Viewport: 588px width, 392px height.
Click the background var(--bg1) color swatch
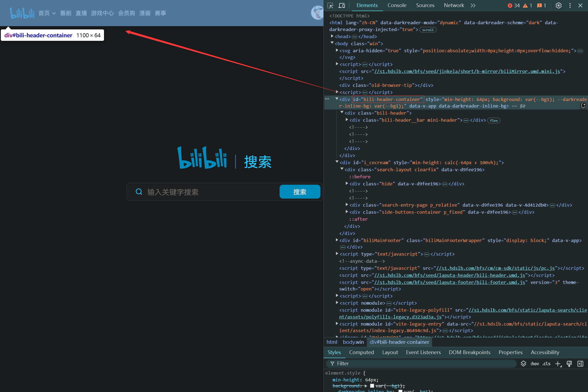pos(372,386)
